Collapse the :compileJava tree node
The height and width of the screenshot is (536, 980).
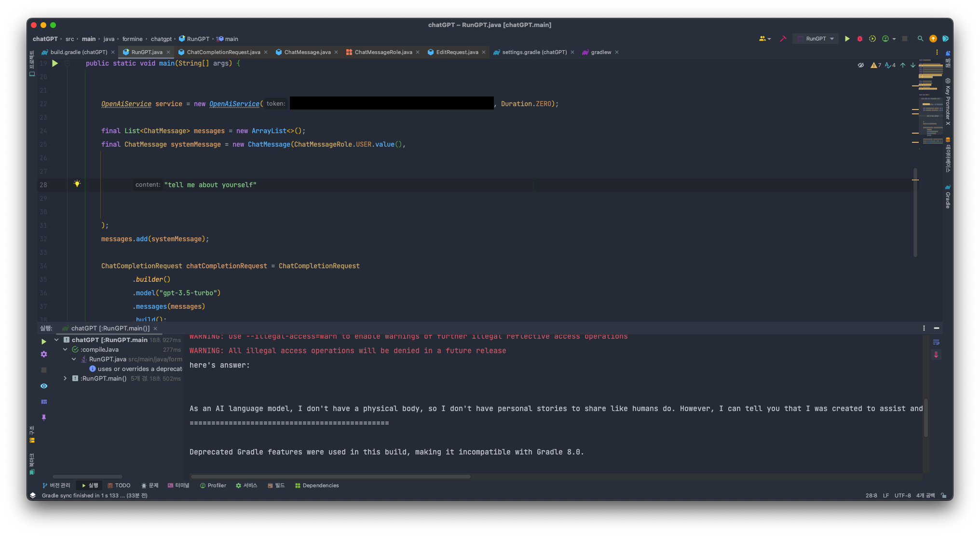65,349
